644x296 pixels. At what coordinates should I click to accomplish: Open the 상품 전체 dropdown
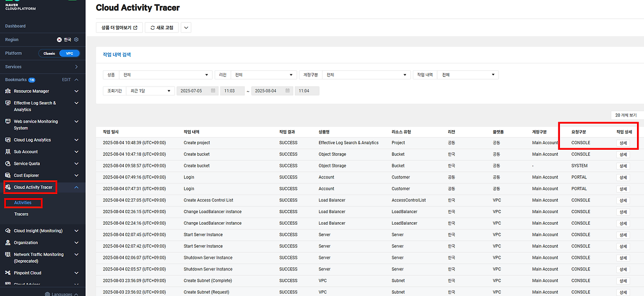pos(166,75)
